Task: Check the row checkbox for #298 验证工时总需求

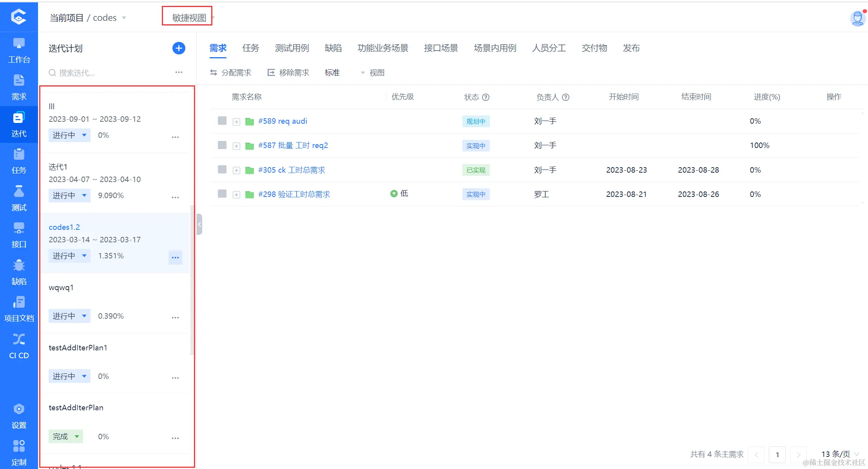Action: pyautogui.click(x=222, y=193)
